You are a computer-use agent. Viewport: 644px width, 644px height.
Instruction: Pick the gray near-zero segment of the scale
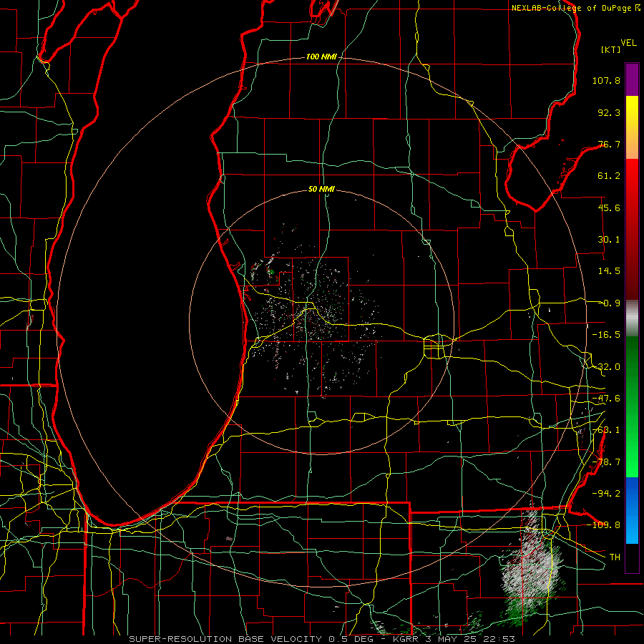click(x=632, y=318)
